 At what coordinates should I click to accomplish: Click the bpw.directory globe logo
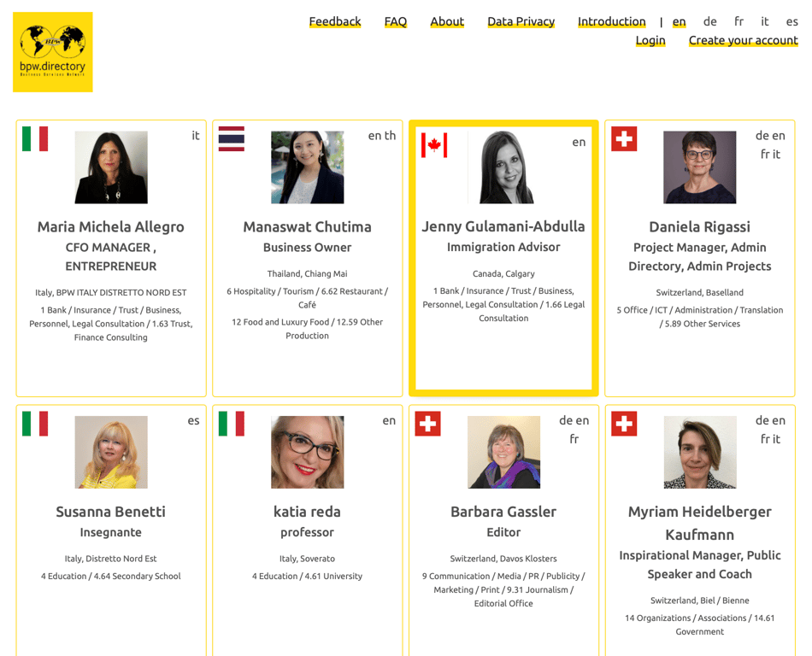coord(53,52)
